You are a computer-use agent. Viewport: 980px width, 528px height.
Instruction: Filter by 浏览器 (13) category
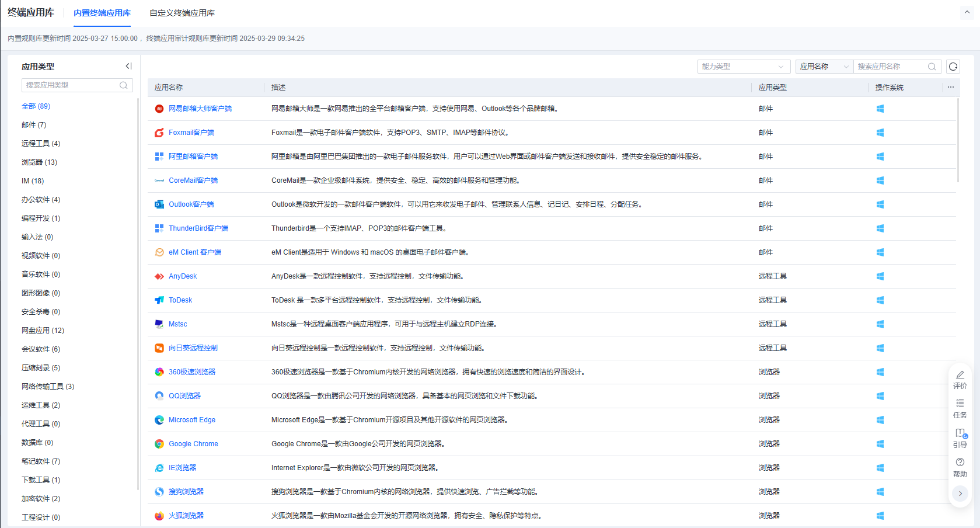pyautogui.click(x=39, y=162)
